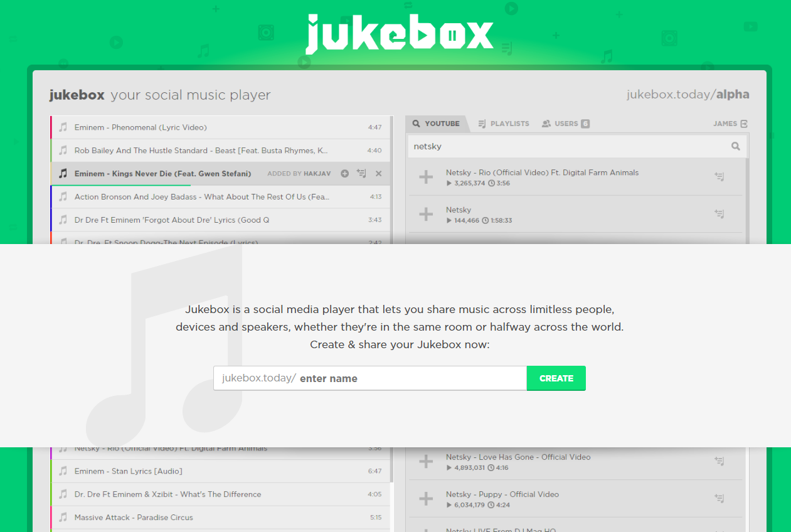Add Netsky - Puppy to a playlist
Image resolution: width=791 pixels, height=532 pixels.
(719, 497)
